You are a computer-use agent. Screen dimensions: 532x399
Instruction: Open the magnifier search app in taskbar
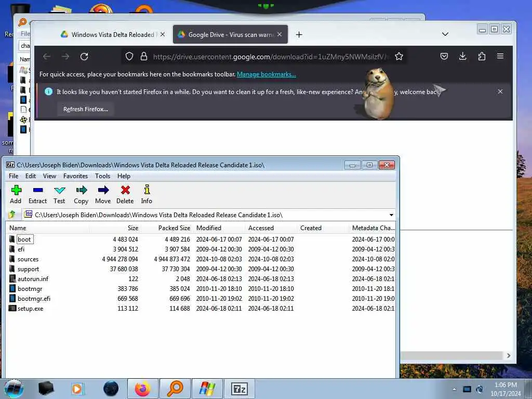[x=175, y=389]
